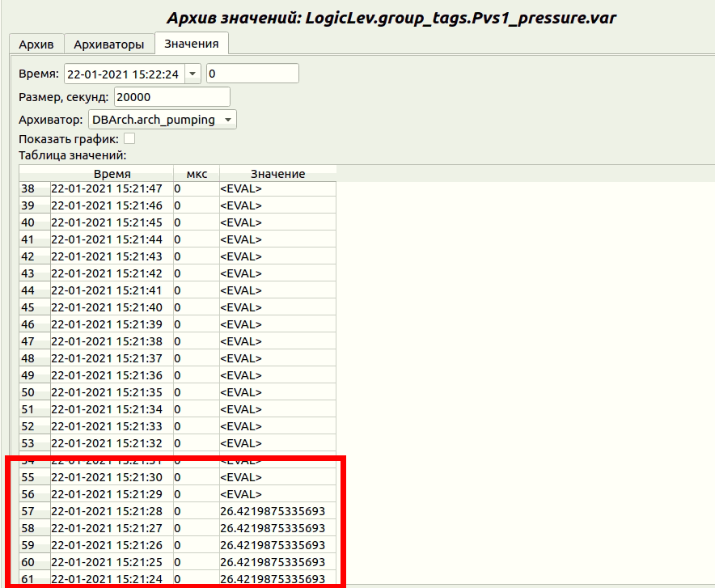The height and width of the screenshot is (588, 715).
Task: Select the value cell in row 57
Action: pos(273,511)
